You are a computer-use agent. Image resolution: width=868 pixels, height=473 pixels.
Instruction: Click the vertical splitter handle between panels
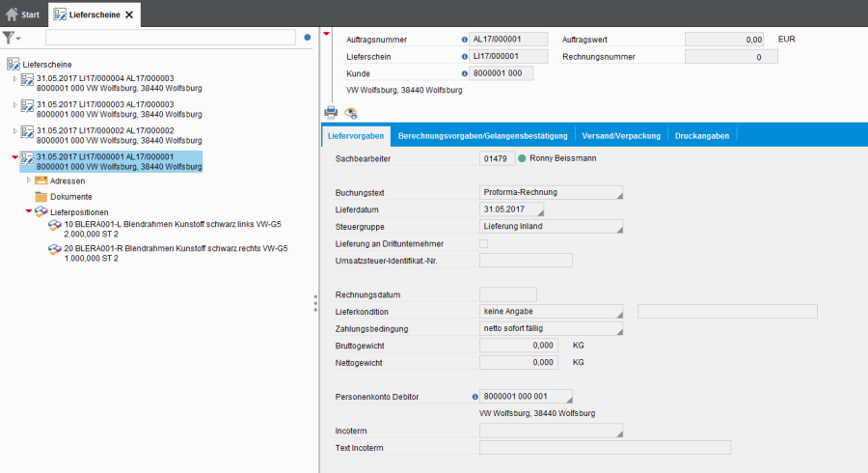click(x=314, y=303)
